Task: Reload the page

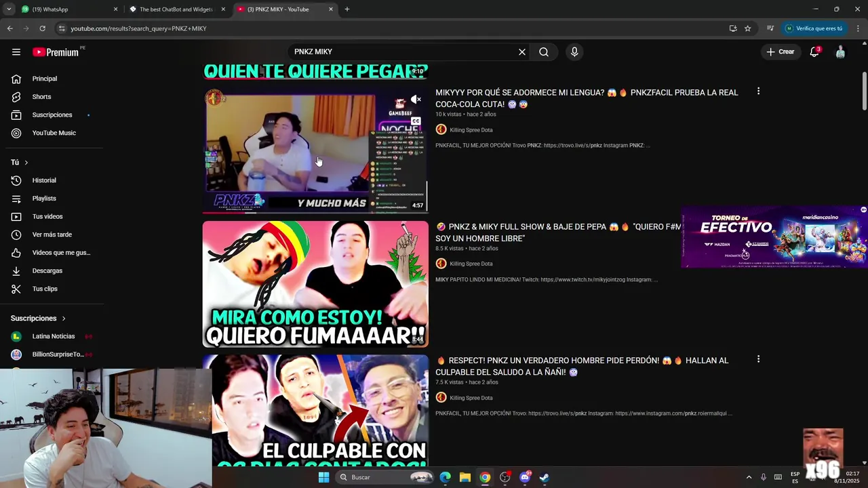Action: (x=42, y=28)
